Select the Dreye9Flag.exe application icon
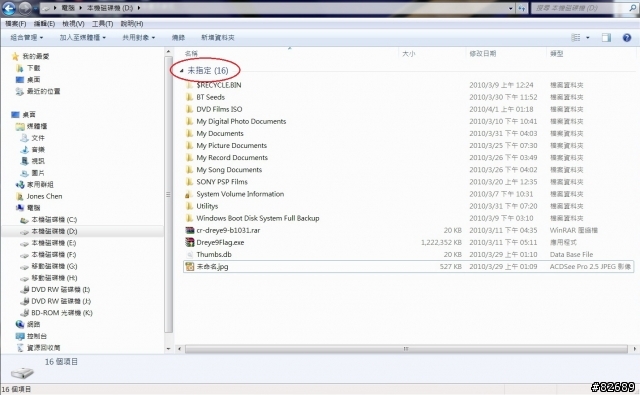The height and width of the screenshot is (395, 640). (189, 242)
